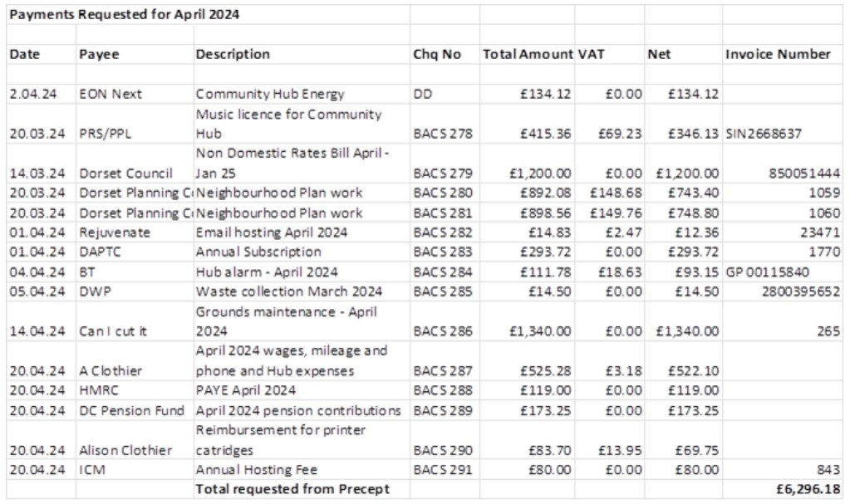This screenshot has width=850, height=504.
Task: Click the 'BACS 279' cheque number cell
Action: (x=443, y=174)
